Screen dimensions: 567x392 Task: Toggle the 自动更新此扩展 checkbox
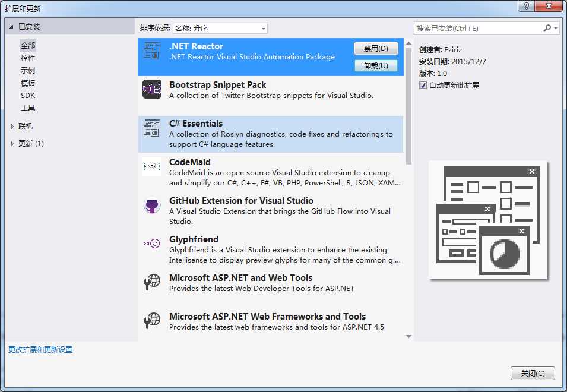(423, 86)
